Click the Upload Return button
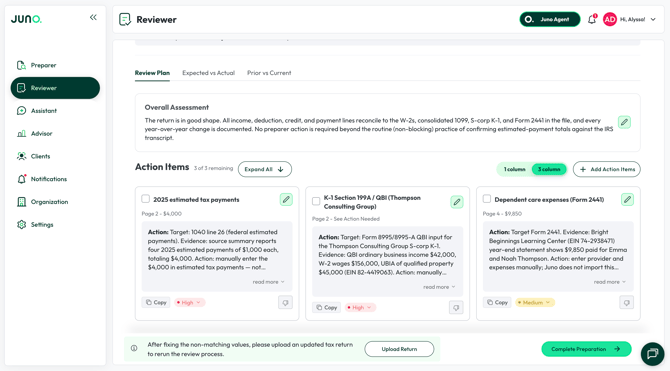 point(399,349)
